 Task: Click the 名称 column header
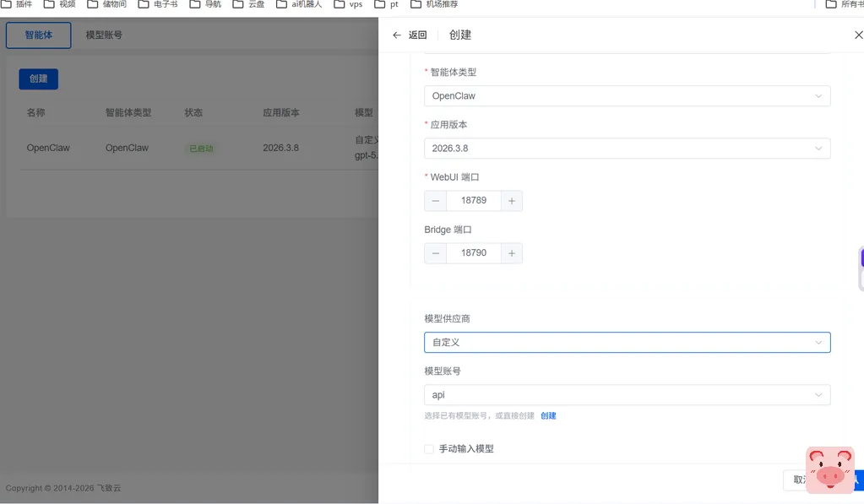pos(35,112)
